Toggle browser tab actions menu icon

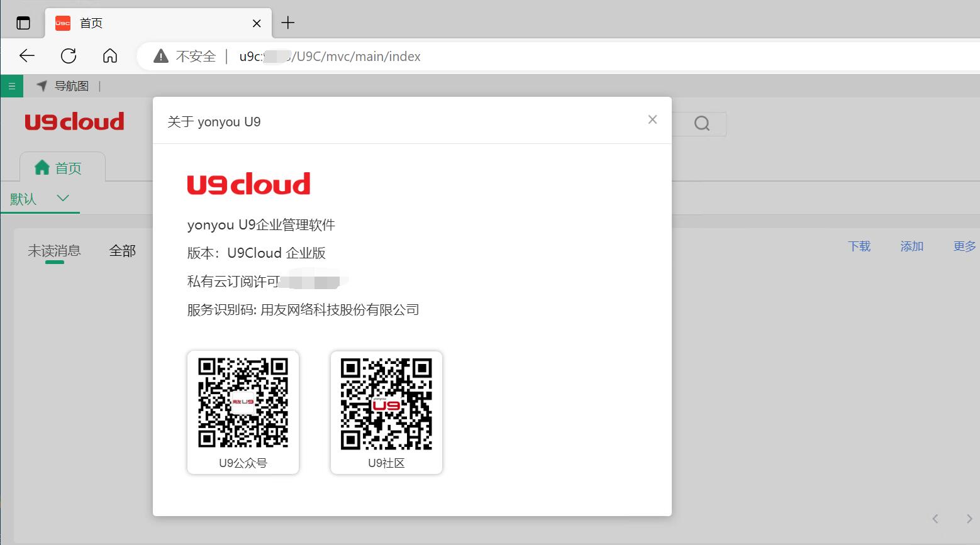(23, 23)
